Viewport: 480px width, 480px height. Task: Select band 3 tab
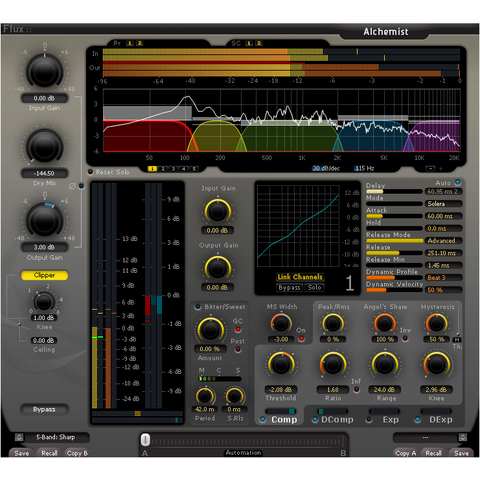[173, 169]
